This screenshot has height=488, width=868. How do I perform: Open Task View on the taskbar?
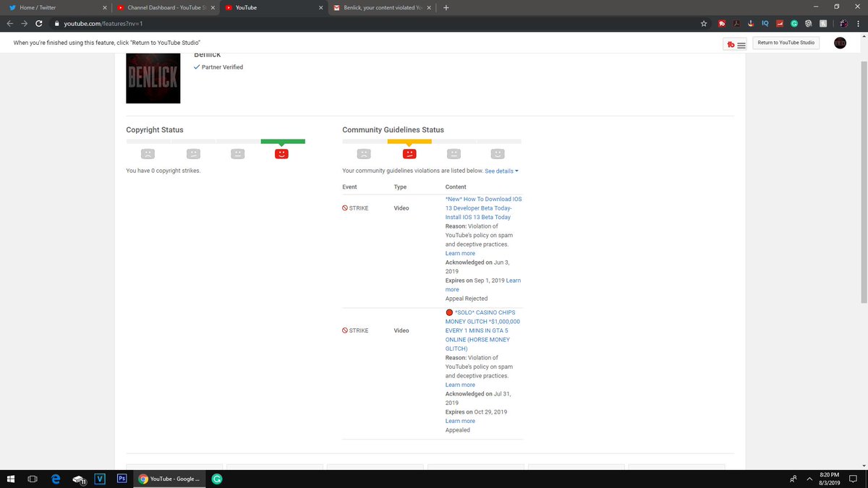click(x=33, y=479)
